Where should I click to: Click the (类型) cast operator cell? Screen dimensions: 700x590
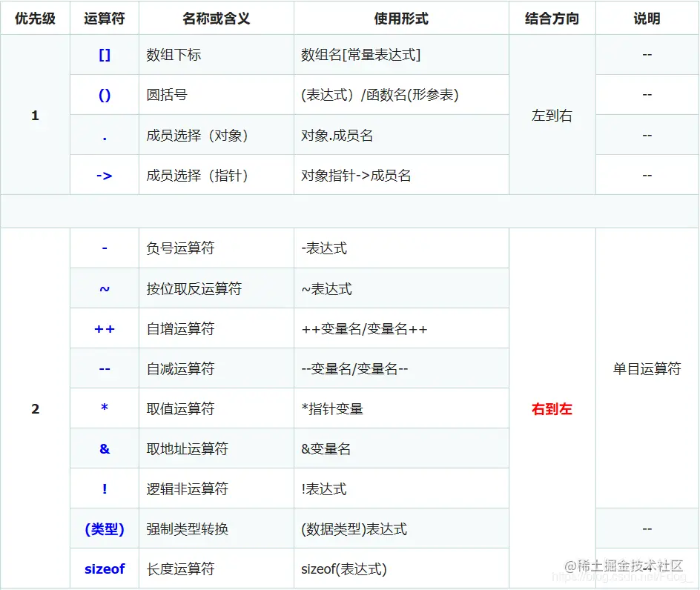[104, 528]
